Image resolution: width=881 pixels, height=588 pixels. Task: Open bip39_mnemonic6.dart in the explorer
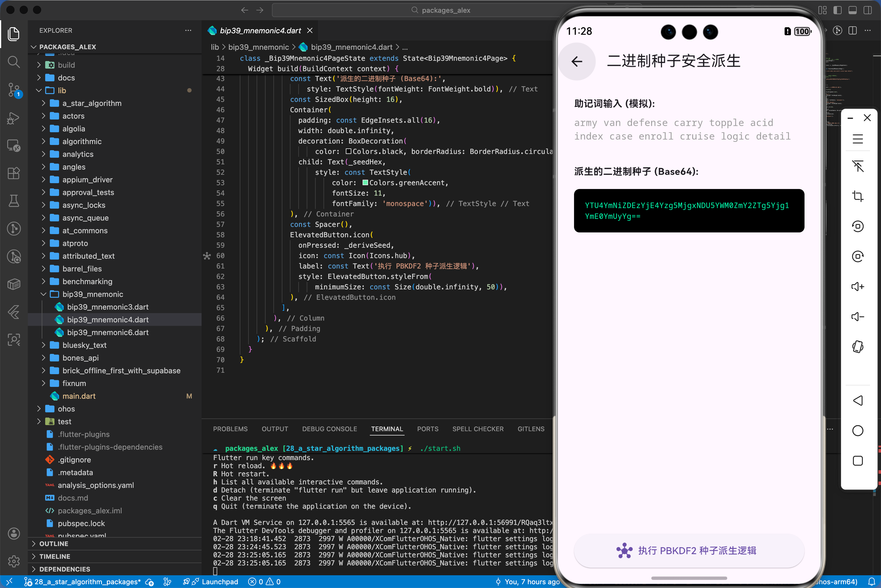coord(107,332)
